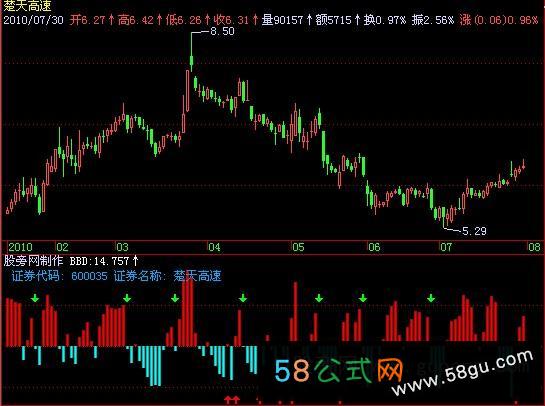Select the date 2010/07/30 in the header
Screen dimensions: 545x406
(33, 20)
